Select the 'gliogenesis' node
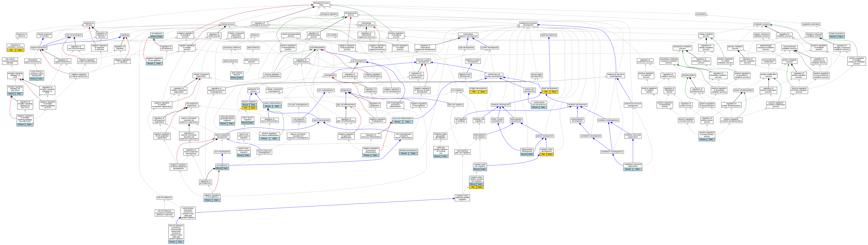 [x=346, y=90]
